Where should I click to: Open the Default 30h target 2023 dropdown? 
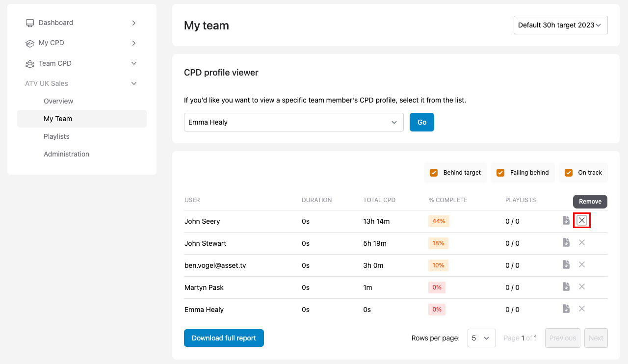coord(560,25)
